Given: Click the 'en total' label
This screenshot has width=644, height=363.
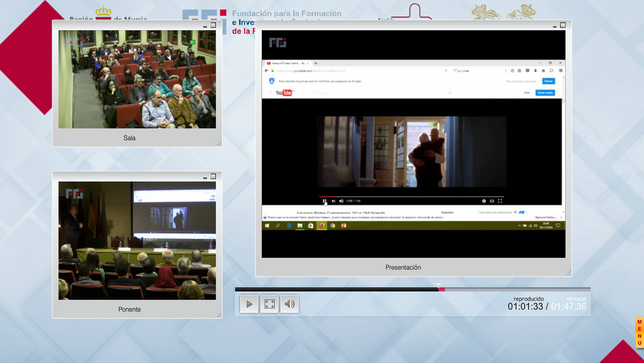Looking at the screenshot, I should [576, 299].
